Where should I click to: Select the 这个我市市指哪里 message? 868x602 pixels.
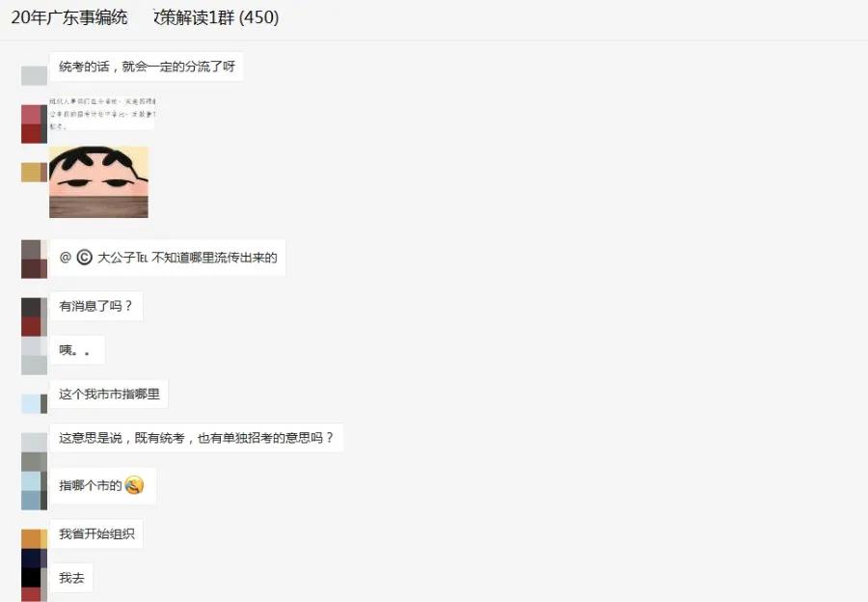109,395
